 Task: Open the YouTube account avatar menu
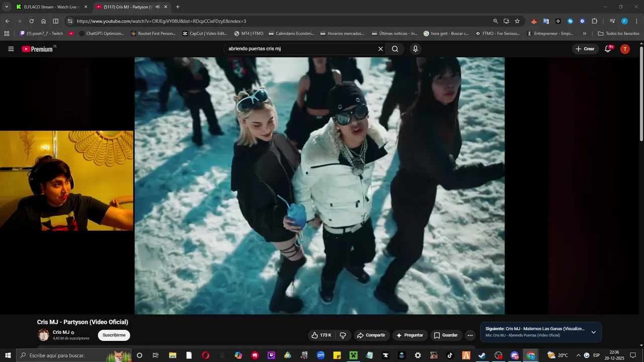[625, 49]
